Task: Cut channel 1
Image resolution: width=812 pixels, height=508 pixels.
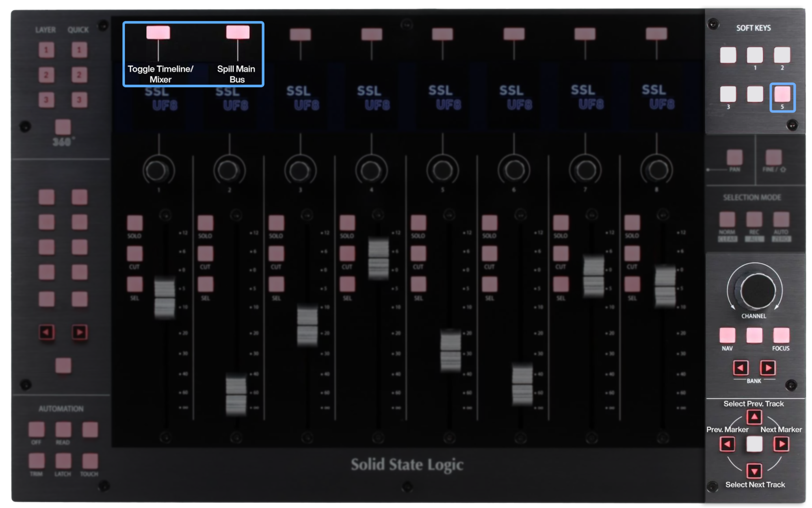Action: coord(135,254)
